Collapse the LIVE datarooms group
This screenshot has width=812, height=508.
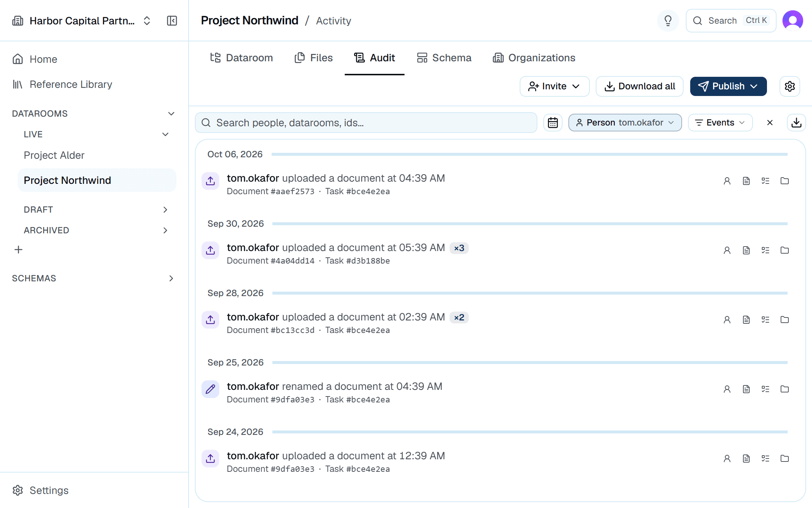click(x=165, y=134)
